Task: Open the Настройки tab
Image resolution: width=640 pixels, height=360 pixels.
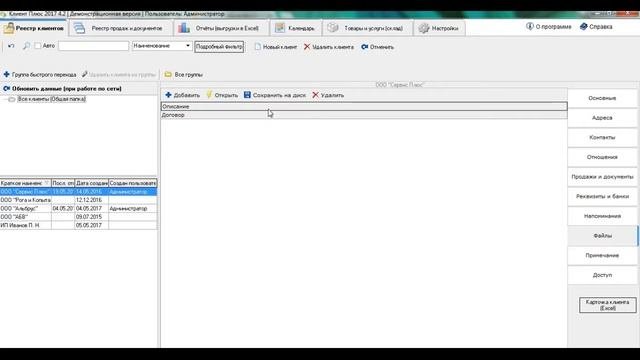Action: pyautogui.click(x=439, y=28)
